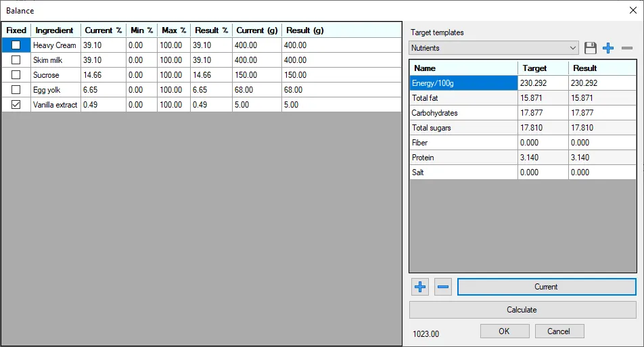Image resolution: width=644 pixels, height=347 pixels.
Task: Select the Total sugars nutrient row
Action: coord(463,128)
